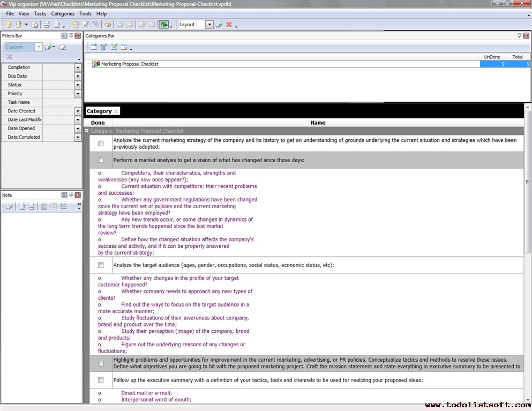Click the Add Category icon
The height and width of the screenshot is (411, 532).
coord(94,47)
